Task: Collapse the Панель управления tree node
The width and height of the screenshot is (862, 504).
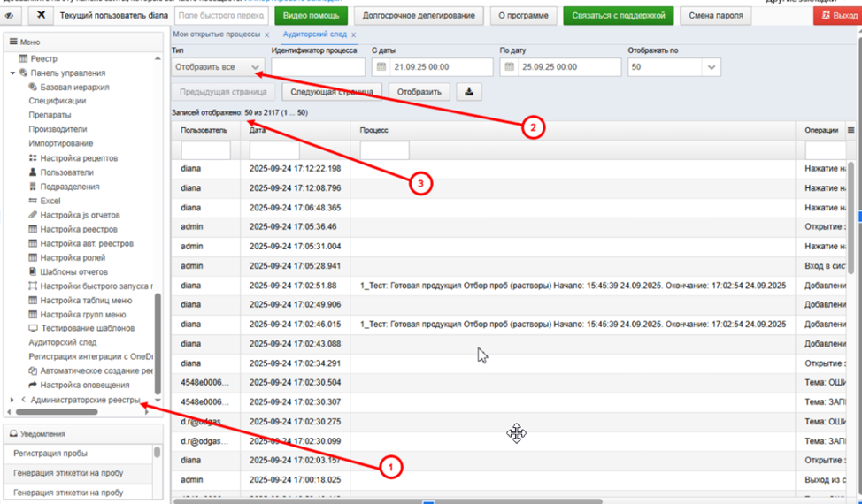Action: 12,73
